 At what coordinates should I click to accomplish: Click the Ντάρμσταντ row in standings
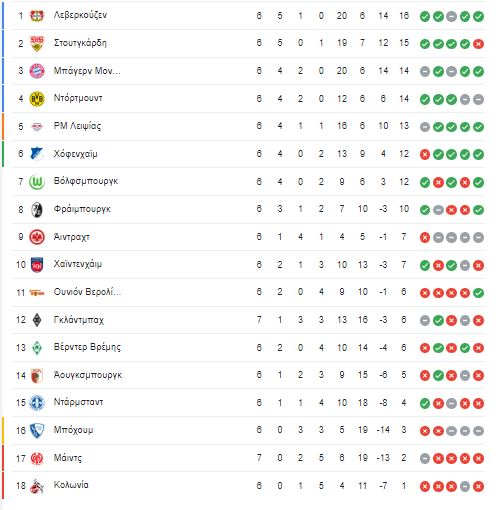pos(248,403)
